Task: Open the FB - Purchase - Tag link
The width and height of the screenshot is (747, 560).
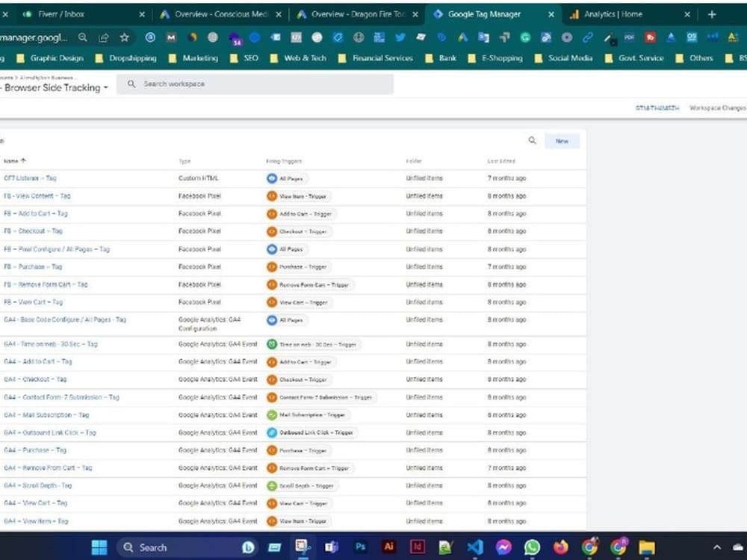Action: (33, 267)
